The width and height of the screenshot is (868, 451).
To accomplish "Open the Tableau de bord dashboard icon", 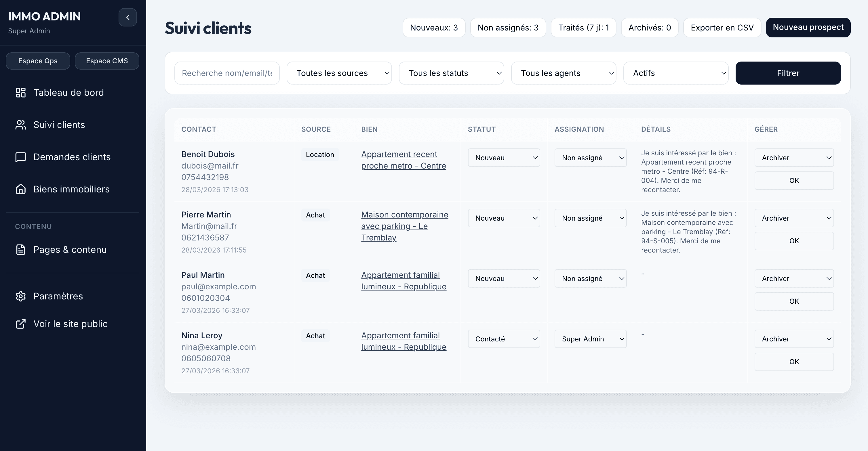I will point(20,92).
